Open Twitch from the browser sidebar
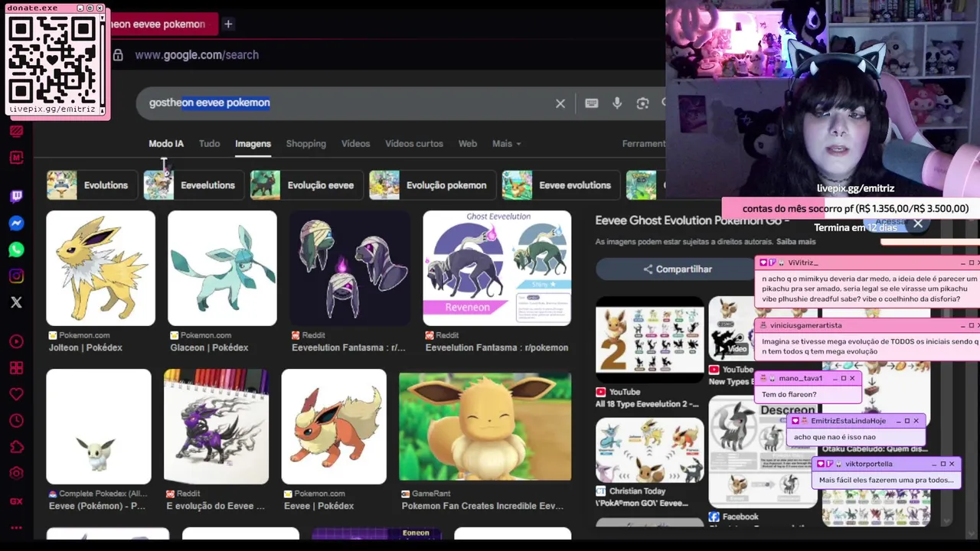Screen dimensions: 980x551 tap(16, 197)
